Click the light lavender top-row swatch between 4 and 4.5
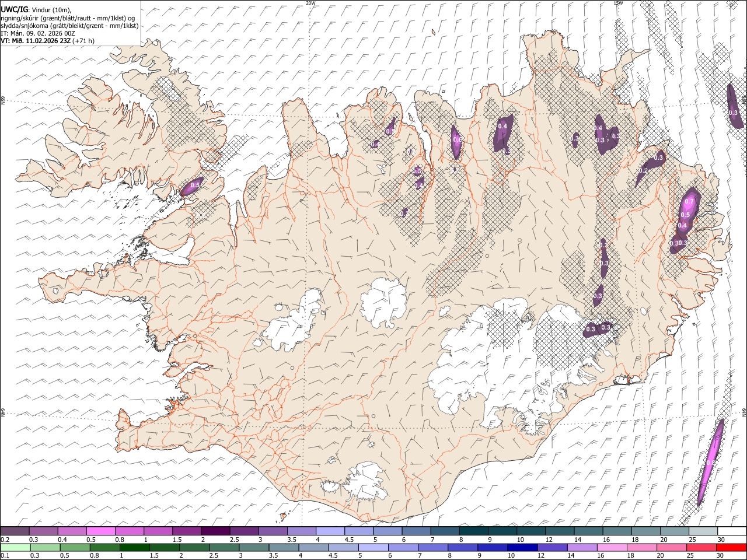Screen dimensions: 747x560 pyautogui.click(x=330, y=531)
